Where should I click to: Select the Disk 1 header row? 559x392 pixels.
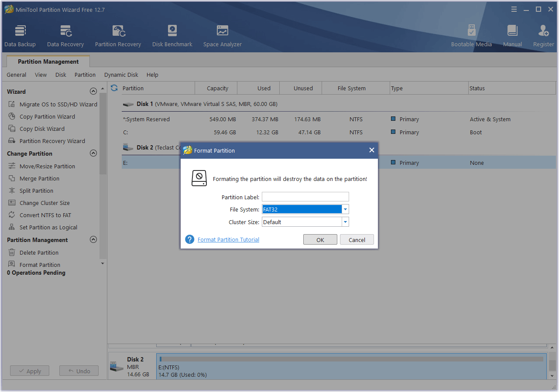(x=339, y=104)
